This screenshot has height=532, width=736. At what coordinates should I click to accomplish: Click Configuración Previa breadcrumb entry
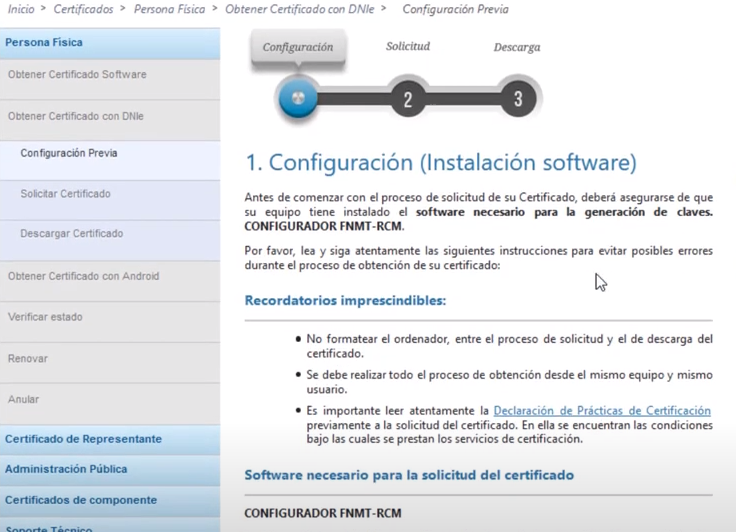pyautogui.click(x=455, y=9)
